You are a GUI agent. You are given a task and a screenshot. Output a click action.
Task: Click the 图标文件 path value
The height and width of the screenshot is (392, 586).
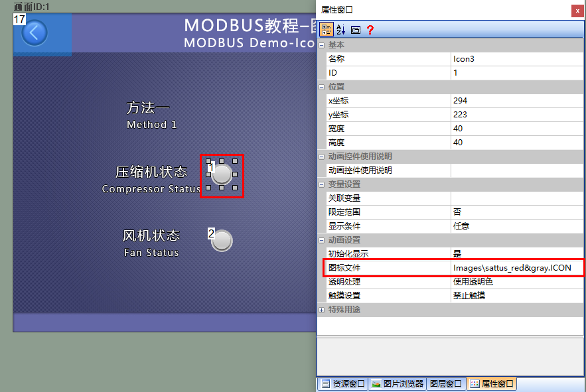517,268
